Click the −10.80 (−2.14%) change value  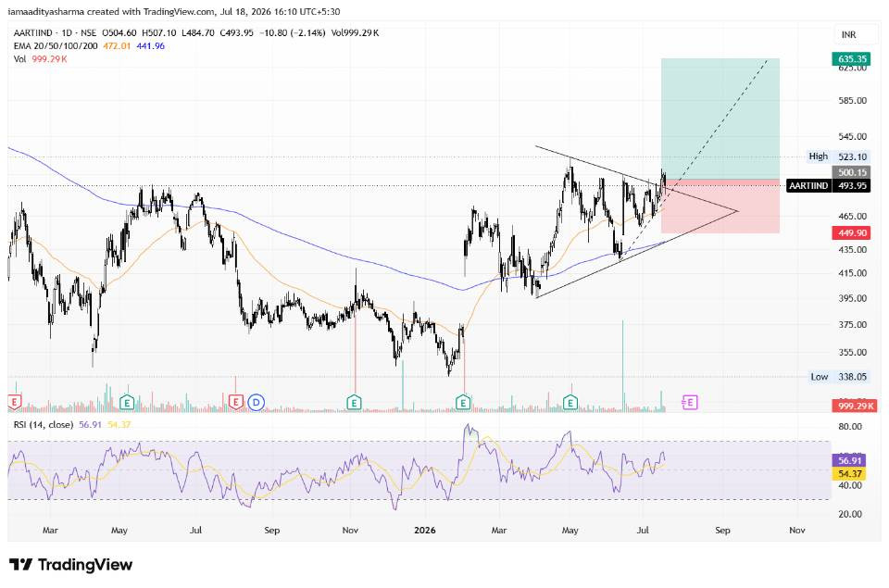(x=293, y=33)
